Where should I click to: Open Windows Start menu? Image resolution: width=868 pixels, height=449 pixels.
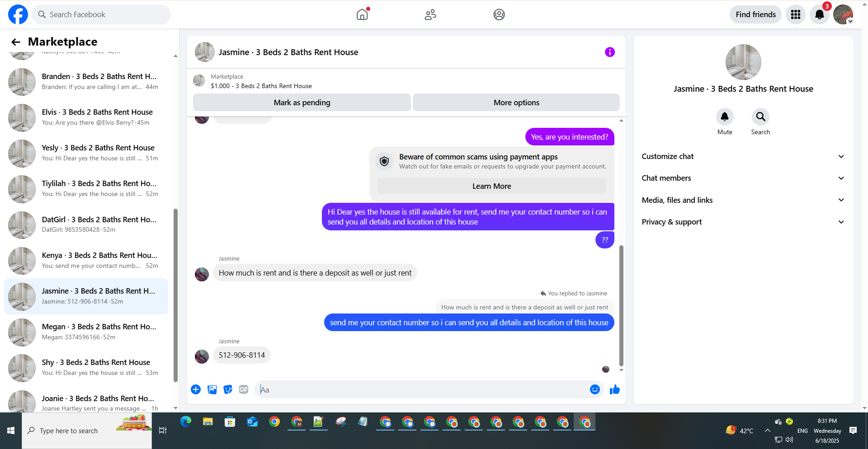tap(11, 430)
